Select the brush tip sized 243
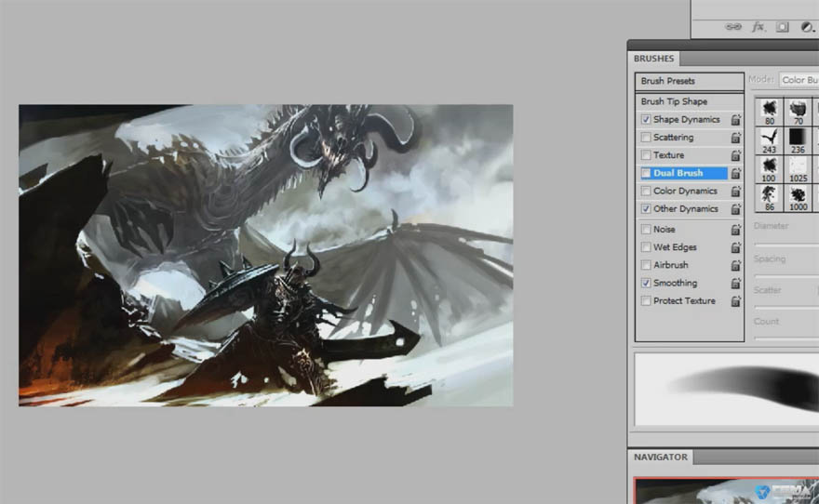The width and height of the screenshot is (819, 504). point(770,140)
